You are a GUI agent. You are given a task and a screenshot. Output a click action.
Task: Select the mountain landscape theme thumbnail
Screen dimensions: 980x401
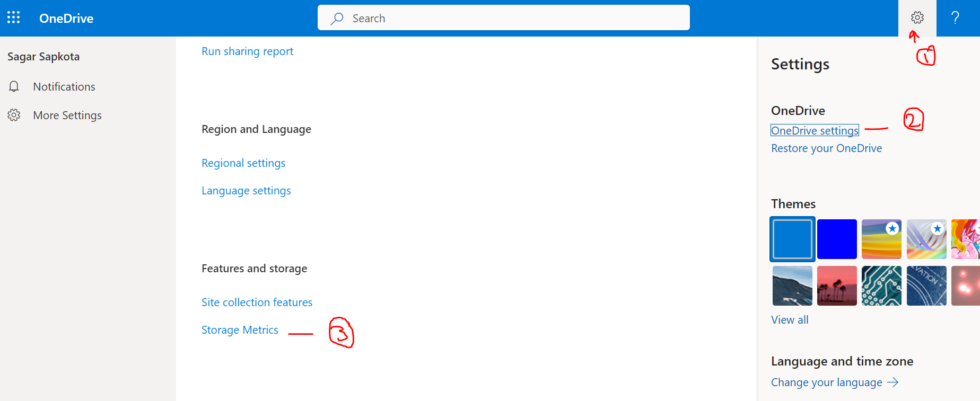(792, 286)
